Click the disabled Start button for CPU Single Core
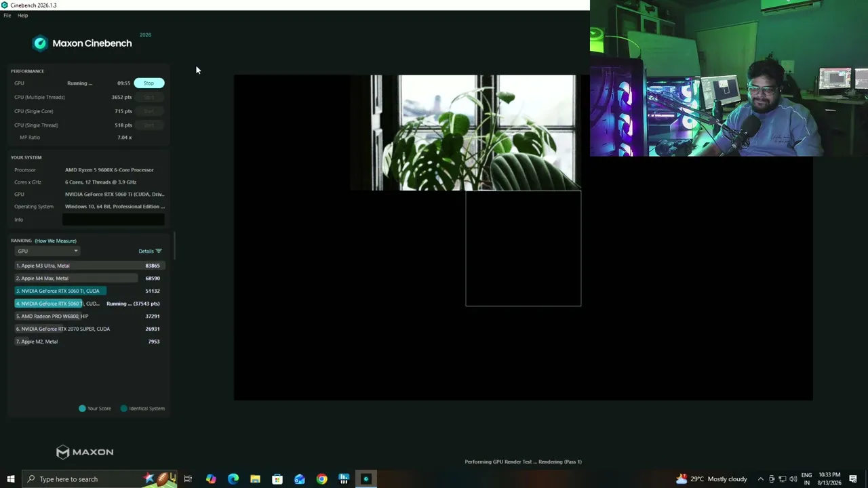Viewport: 868px width, 488px height. pos(149,111)
